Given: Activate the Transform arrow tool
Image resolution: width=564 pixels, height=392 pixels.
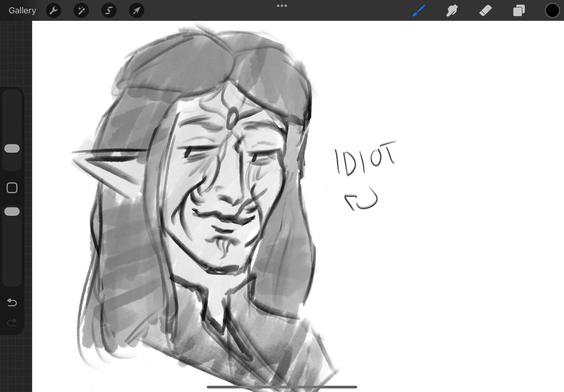Looking at the screenshot, I should [x=136, y=10].
